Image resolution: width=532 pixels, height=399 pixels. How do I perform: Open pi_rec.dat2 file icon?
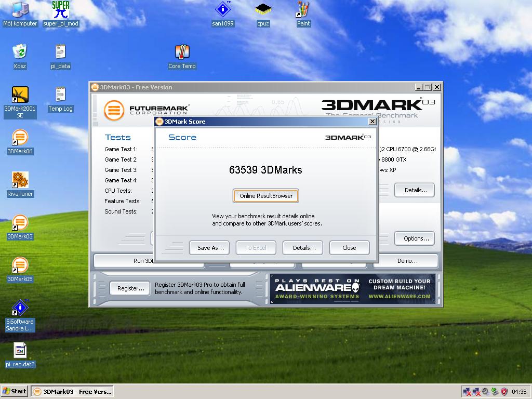[x=20, y=355]
